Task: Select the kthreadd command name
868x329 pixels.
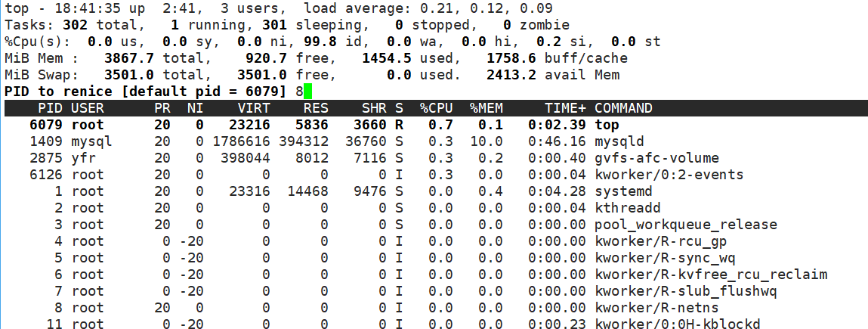Action: pos(627,208)
